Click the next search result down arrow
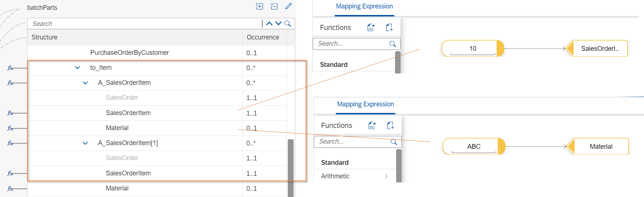 tap(278, 24)
